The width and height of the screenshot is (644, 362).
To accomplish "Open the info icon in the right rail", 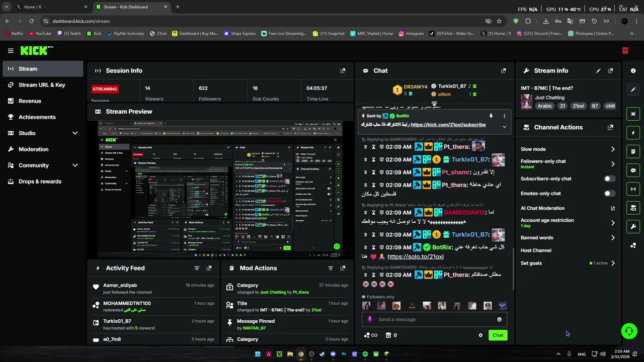I will click(x=633, y=71).
